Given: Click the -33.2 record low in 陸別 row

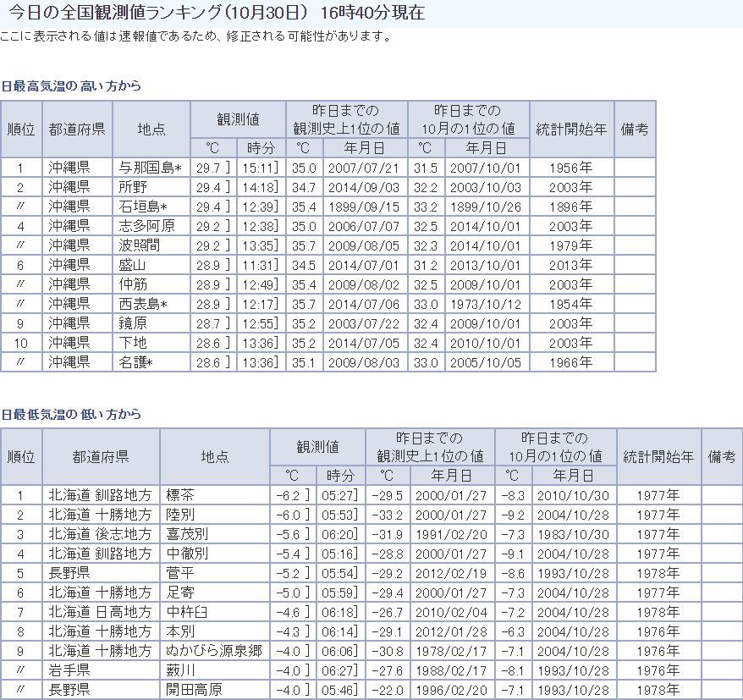Looking at the screenshot, I should pos(387,515).
